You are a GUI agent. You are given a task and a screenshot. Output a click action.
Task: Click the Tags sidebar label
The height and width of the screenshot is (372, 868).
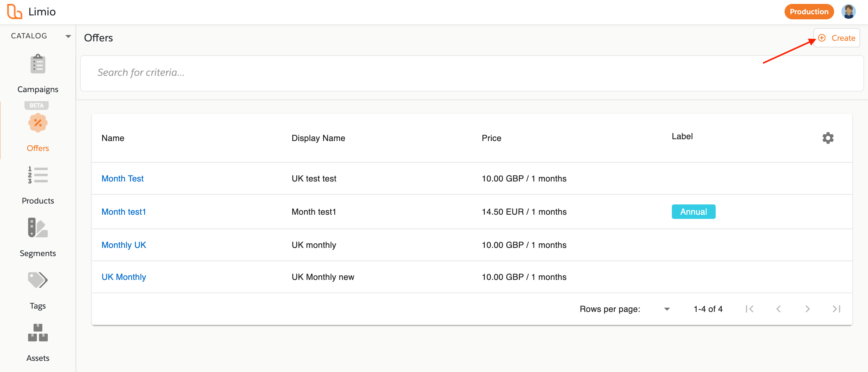point(38,306)
